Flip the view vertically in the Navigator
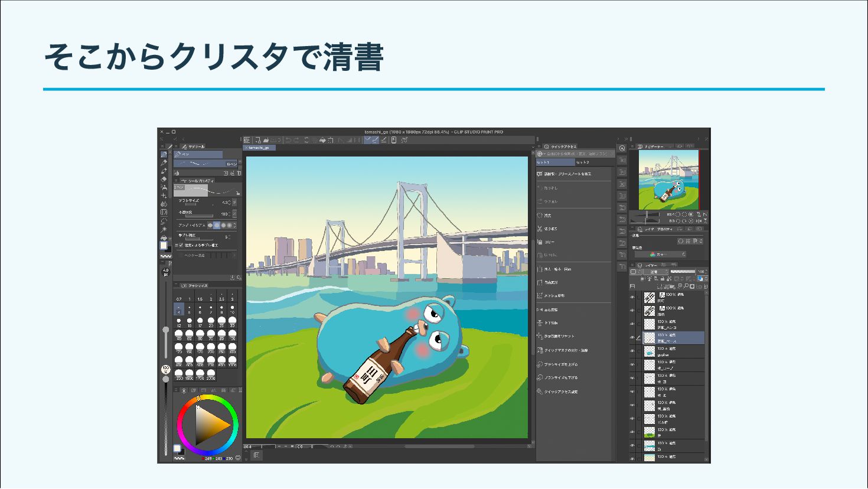The width and height of the screenshot is (868, 489). (705, 221)
